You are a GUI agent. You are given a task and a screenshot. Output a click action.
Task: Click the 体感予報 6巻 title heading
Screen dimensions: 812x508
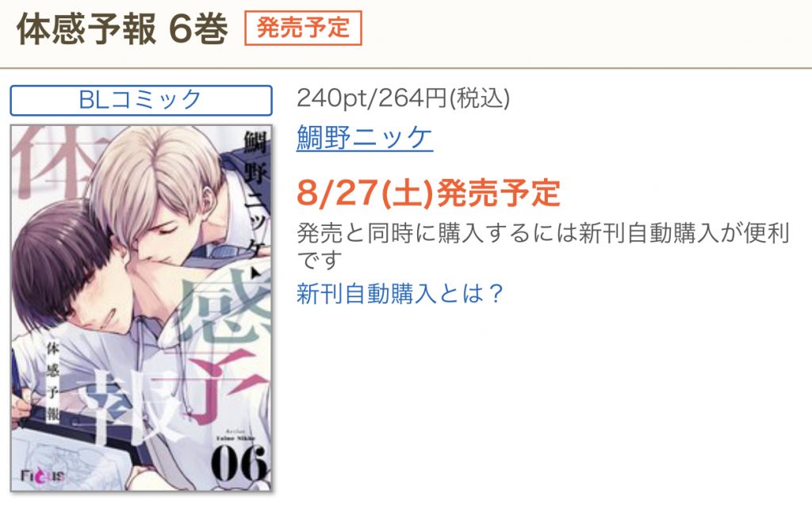pos(122,29)
